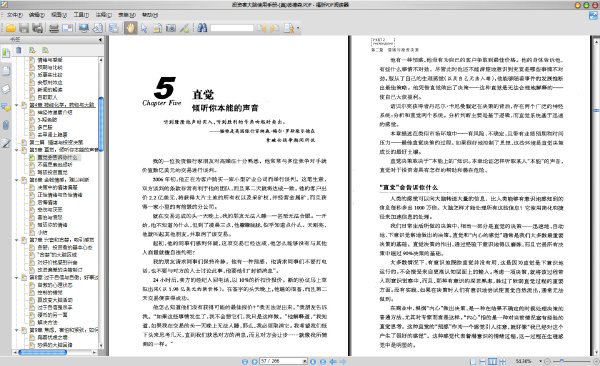
Task: Click the next view forward arrow
Action: [x=343, y=361]
